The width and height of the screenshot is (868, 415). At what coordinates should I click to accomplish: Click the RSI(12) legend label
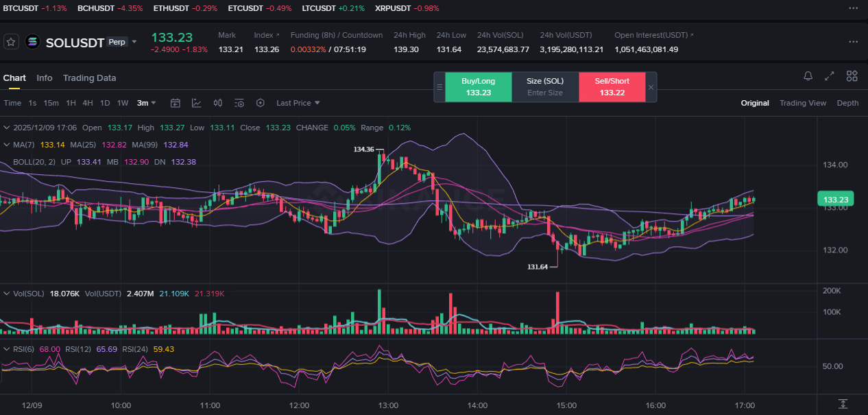coord(78,349)
